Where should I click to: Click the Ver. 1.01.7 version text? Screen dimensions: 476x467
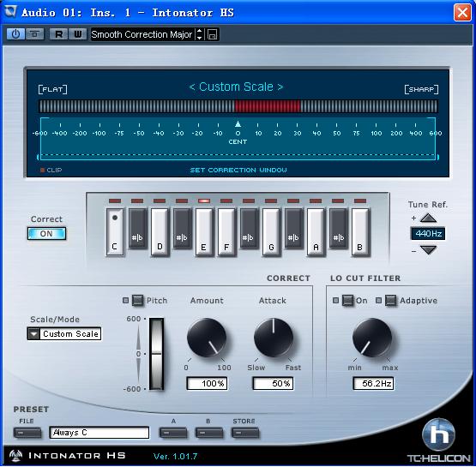pyautogui.click(x=176, y=456)
